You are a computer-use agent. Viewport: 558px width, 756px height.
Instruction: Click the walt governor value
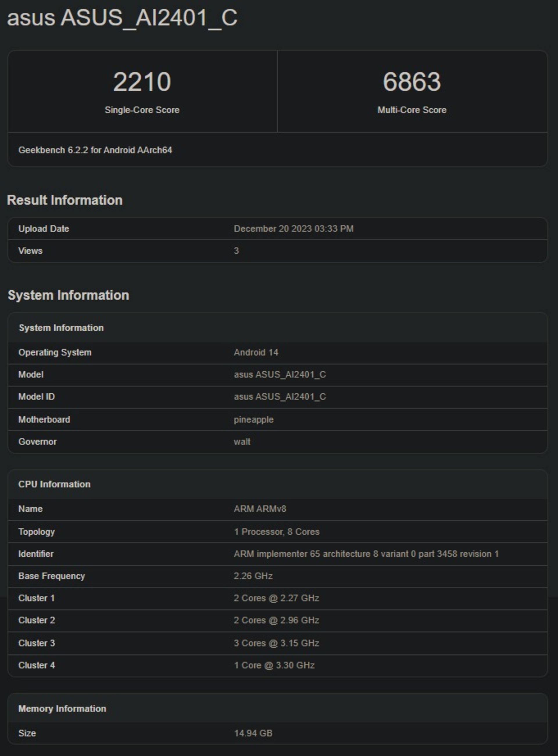point(242,442)
